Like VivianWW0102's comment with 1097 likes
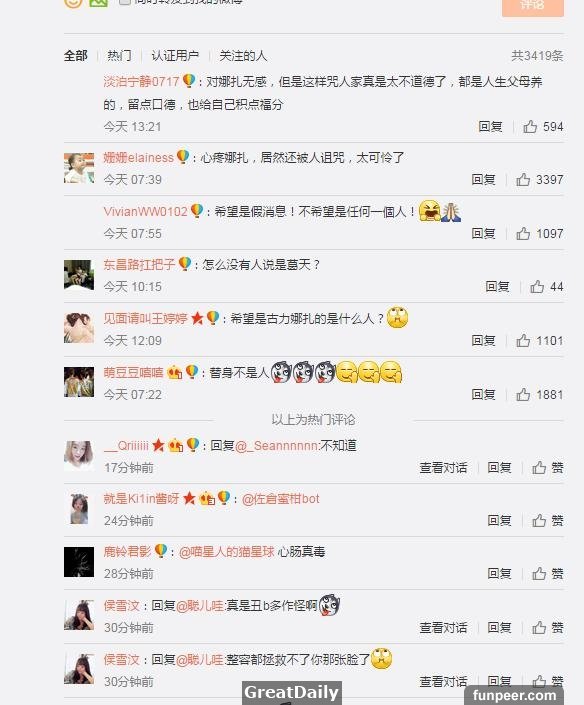The image size is (584, 705). point(523,233)
